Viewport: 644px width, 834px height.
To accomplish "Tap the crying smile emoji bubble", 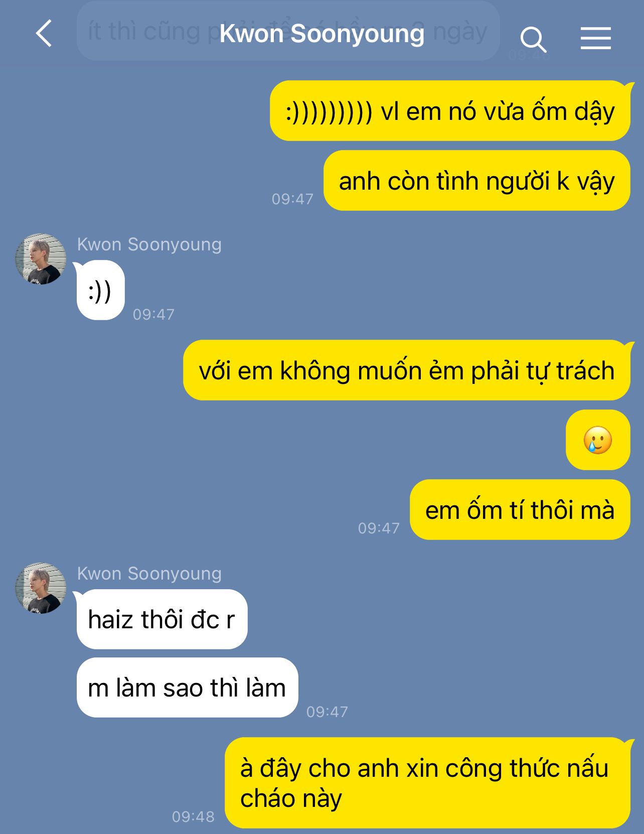I will tap(598, 440).
